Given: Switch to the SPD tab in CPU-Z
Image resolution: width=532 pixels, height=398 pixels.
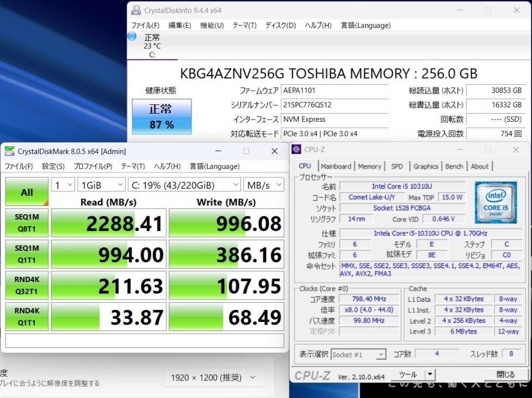Looking at the screenshot, I should click(x=397, y=166).
